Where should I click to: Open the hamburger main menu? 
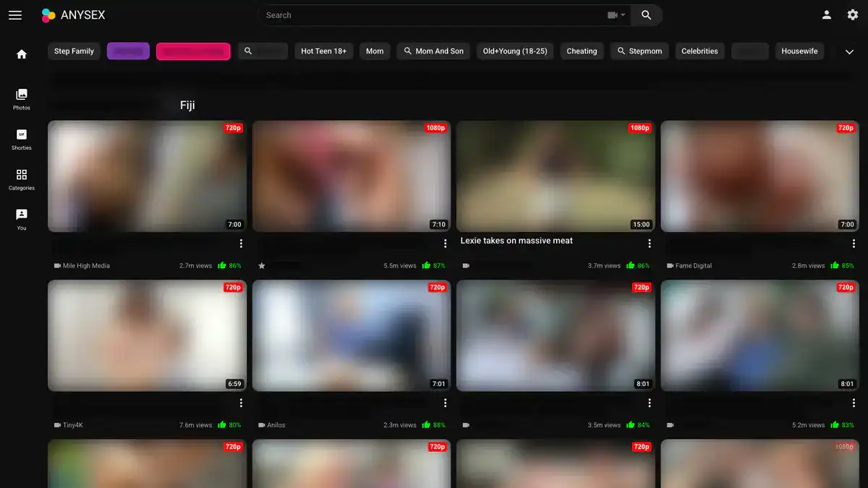[x=15, y=15]
